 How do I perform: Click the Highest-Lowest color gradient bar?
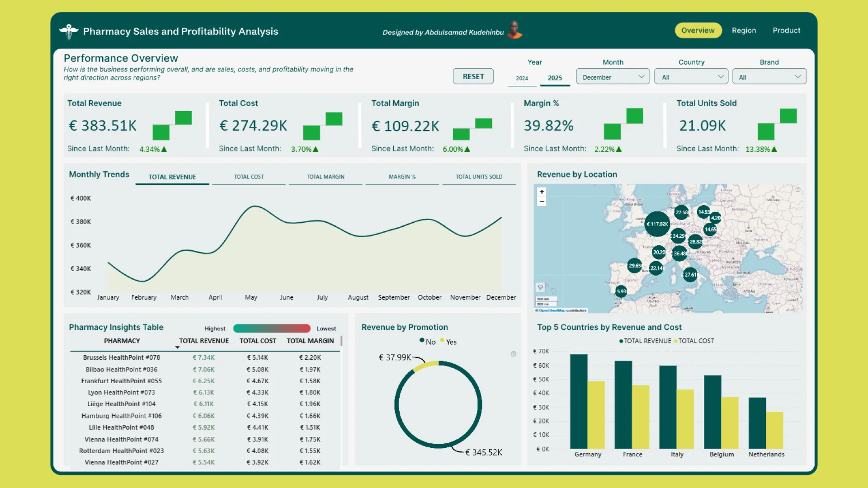coord(272,328)
